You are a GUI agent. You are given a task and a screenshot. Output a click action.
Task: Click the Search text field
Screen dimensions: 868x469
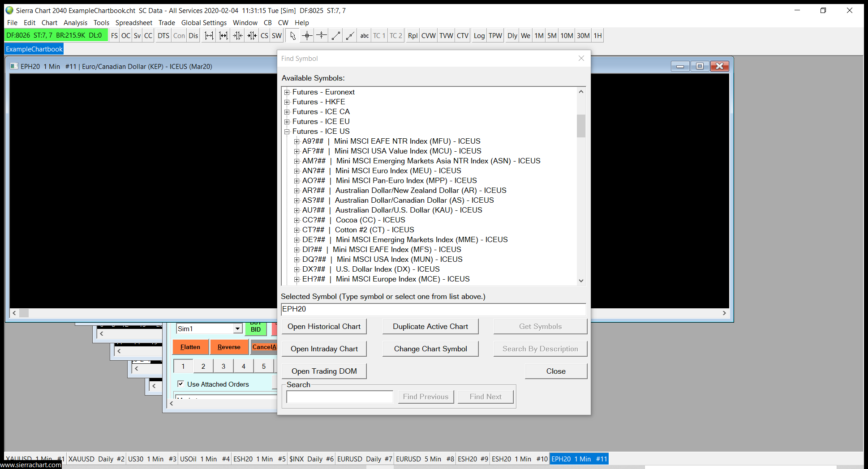340,397
